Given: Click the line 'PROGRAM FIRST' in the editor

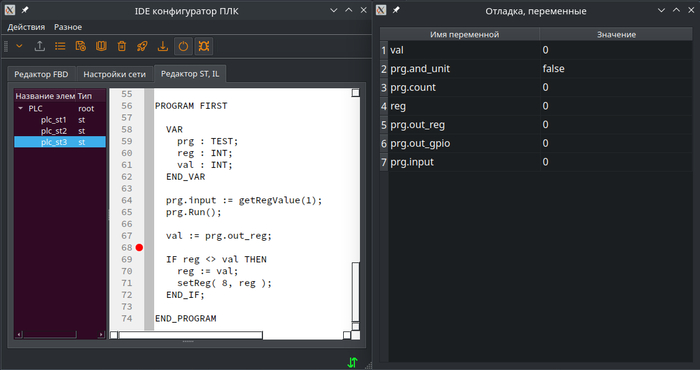Looking at the screenshot, I should coord(191,106).
